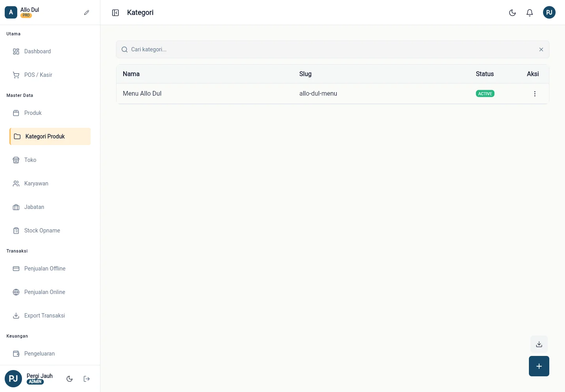Click the Dashboard grid icon in the sidebar
Image resolution: width=565 pixels, height=392 pixels.
click(x=16, y=51)
